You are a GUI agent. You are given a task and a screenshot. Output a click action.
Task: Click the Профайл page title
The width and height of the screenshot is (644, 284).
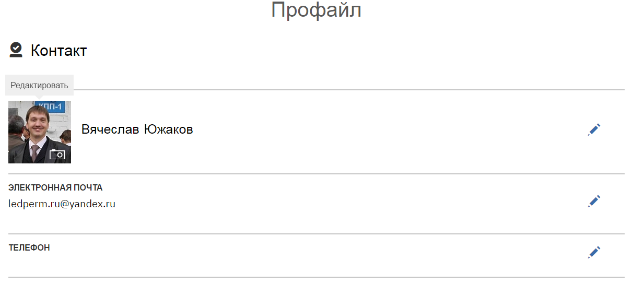[x=316, y=10]
